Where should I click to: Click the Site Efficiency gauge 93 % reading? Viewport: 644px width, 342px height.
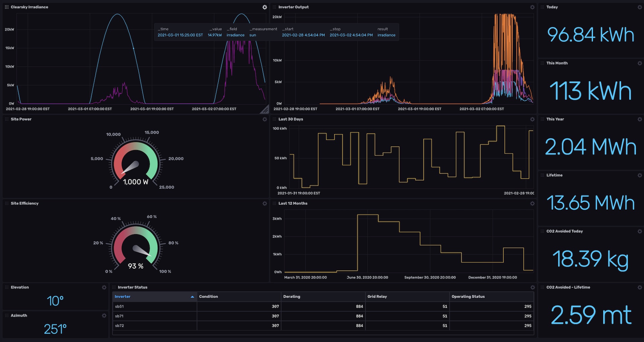click(x=136, y=266)
